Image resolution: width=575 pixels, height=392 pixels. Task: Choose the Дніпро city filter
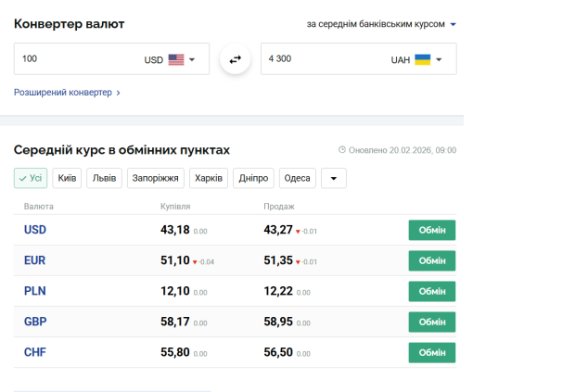254,178
